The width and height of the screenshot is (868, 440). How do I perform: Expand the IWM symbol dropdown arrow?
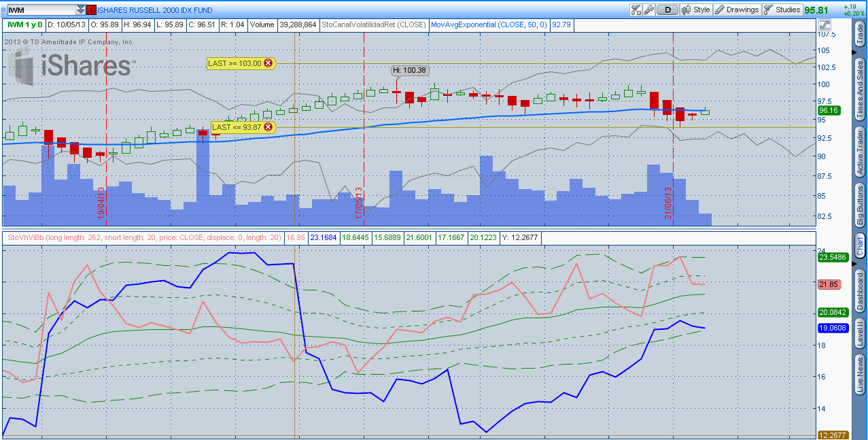[81, 10]
